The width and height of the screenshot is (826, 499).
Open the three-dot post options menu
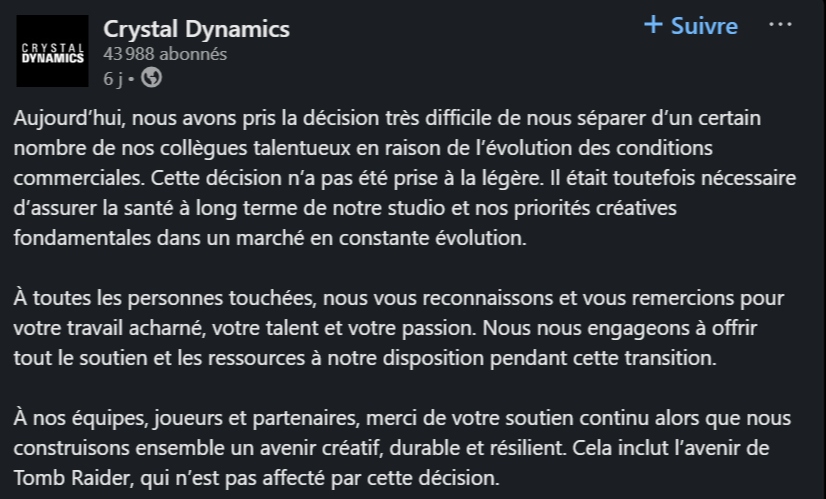(779, 24)
